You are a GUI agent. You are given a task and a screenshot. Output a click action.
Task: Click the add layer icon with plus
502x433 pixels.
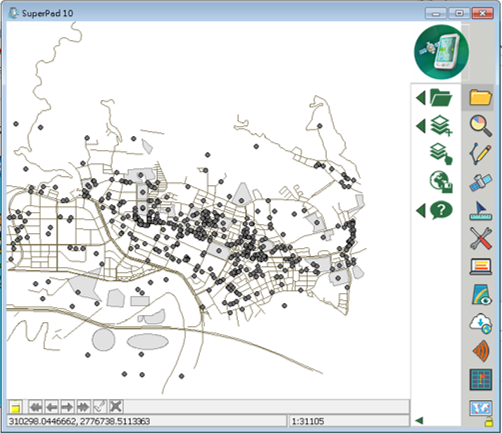[x=441, y=126]
